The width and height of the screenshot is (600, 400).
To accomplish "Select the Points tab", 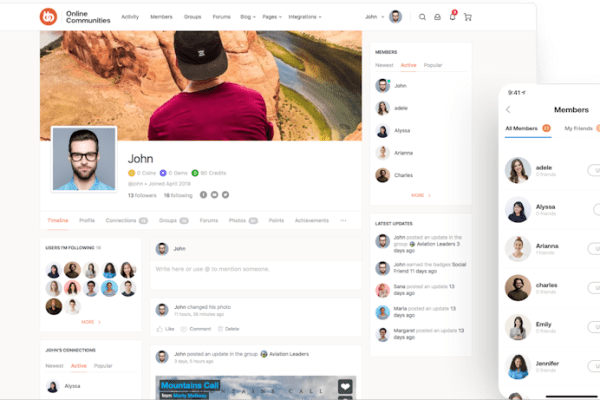I will click(x=276, y=220).
